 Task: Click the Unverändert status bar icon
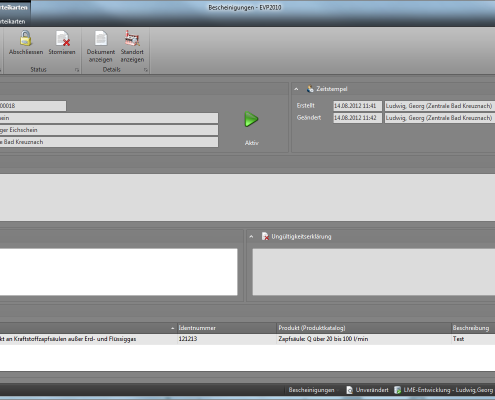click(x=349, y=390)
